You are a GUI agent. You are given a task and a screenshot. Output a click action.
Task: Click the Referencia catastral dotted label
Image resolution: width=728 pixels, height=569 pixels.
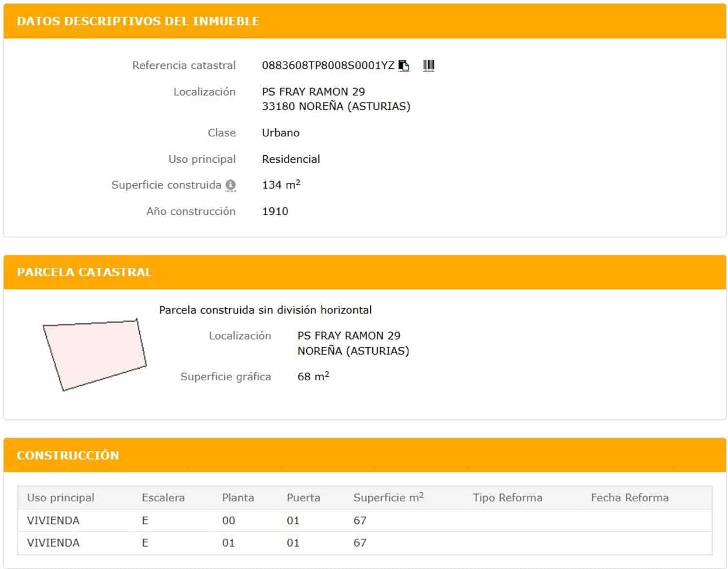point(184,65)
